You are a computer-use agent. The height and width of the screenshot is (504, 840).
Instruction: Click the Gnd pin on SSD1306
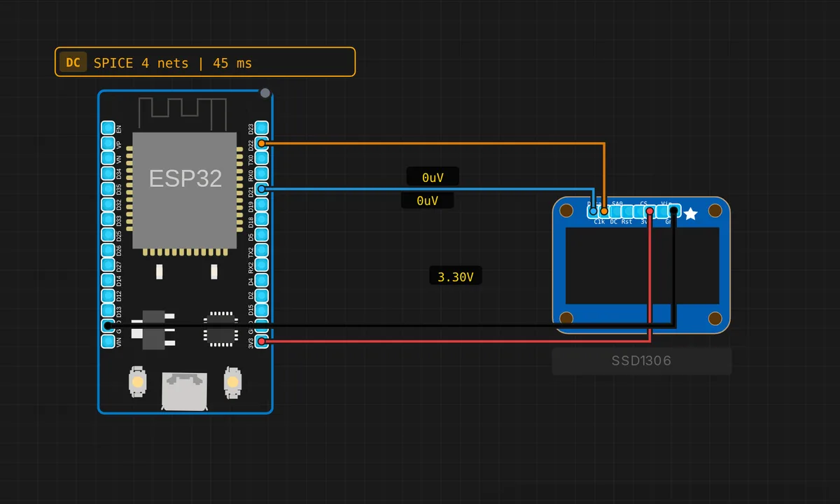[673, 211]
